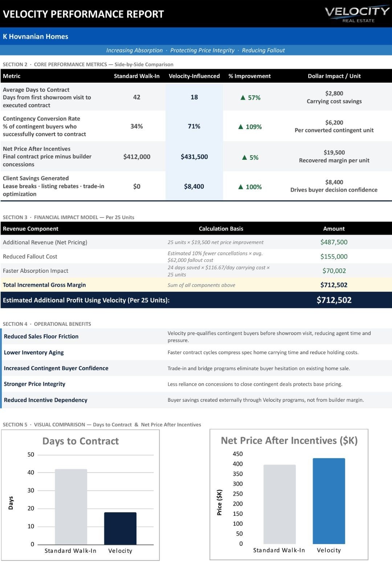Click the Velocity-Influenced column header
The image size is (392, 563).
tap(194, 76)
